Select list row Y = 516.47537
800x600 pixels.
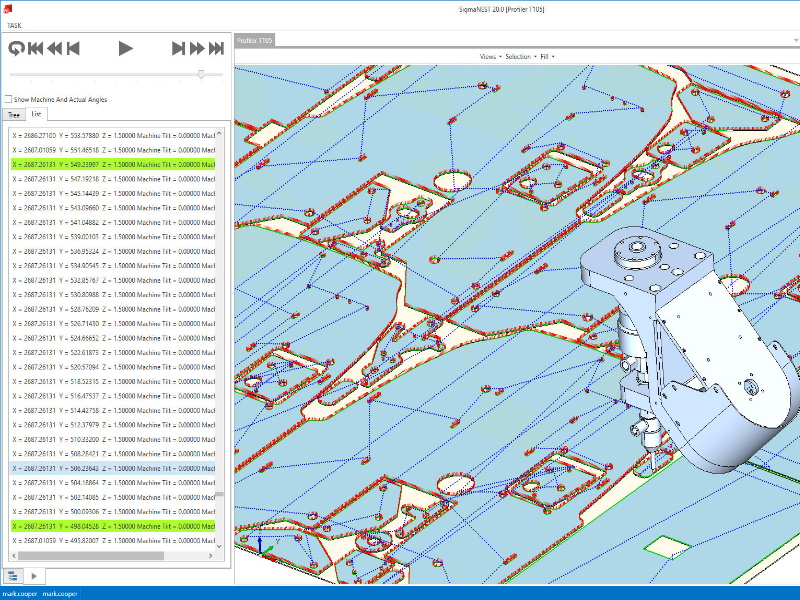pyautogui.click(x=113, y=396)
